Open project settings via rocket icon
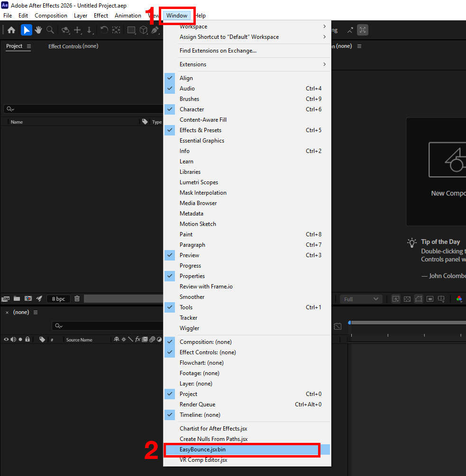 click(x=39, y=299)
